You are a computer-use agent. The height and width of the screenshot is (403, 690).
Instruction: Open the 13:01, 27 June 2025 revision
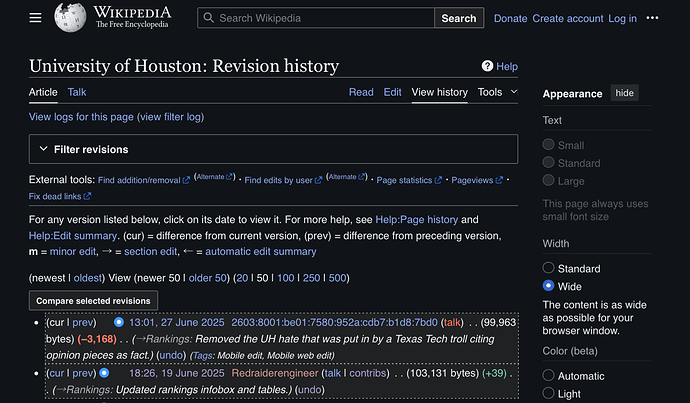(x=176, y=322)
